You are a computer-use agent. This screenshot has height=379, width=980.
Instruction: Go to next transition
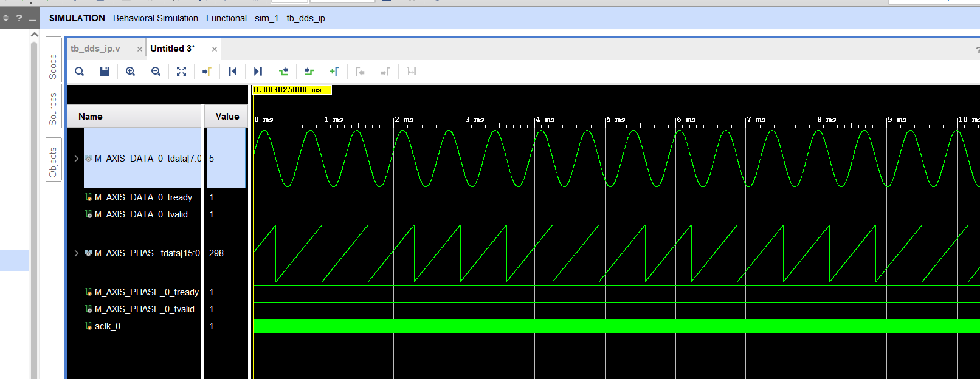(309, 72)
